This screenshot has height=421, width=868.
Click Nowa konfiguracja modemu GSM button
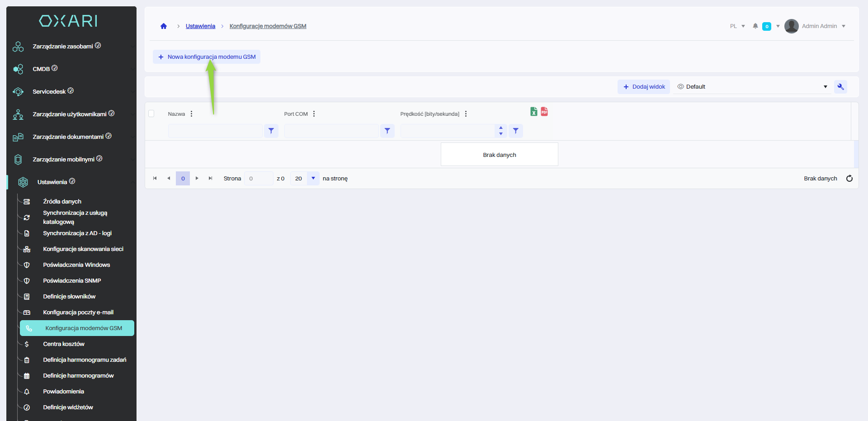pos(207,57)
